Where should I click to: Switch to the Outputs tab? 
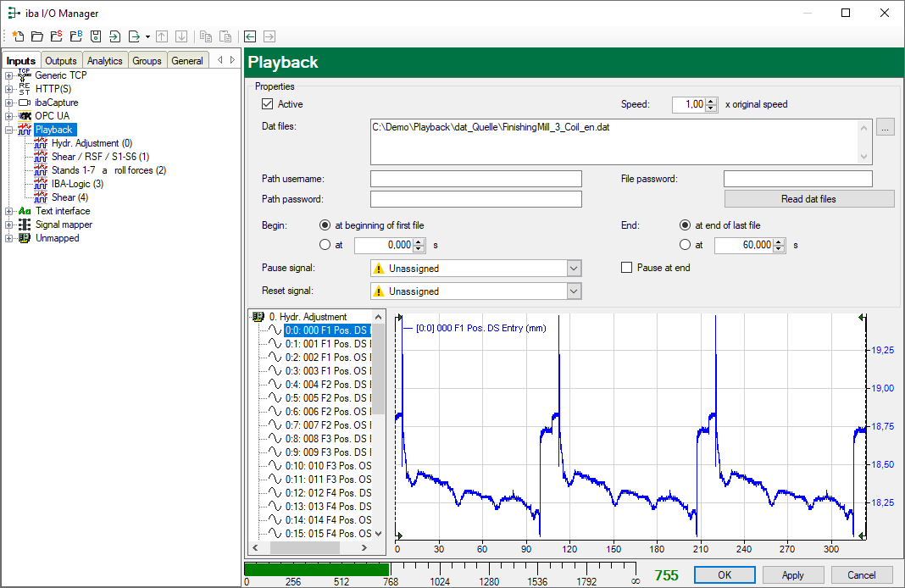[61, 61]
